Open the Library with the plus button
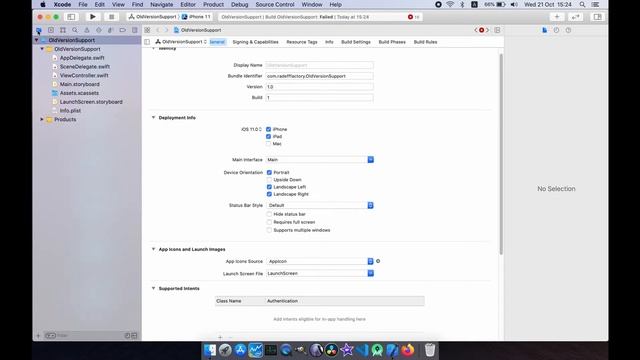 [x=557, y=17]
